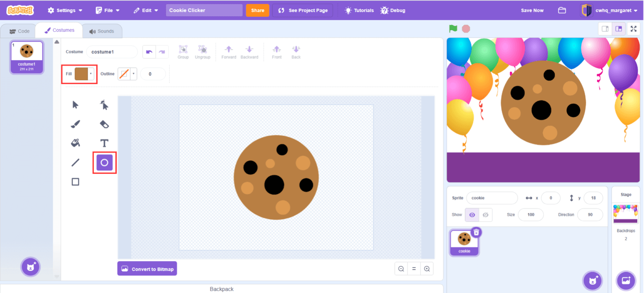Select the arrow Select tool
This screenshot has height=293, width=644.
point(75,105)
